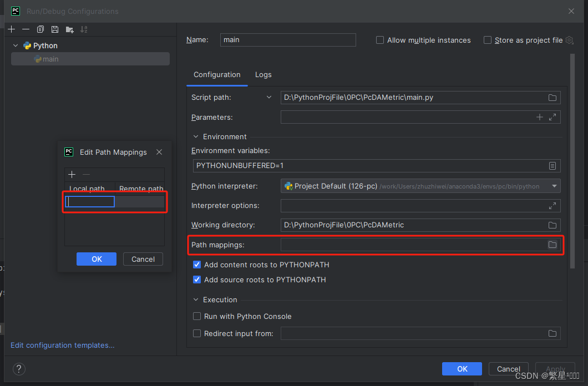Click OK in Run/Debug Configurations
The image size is (588, 386).
462,369
